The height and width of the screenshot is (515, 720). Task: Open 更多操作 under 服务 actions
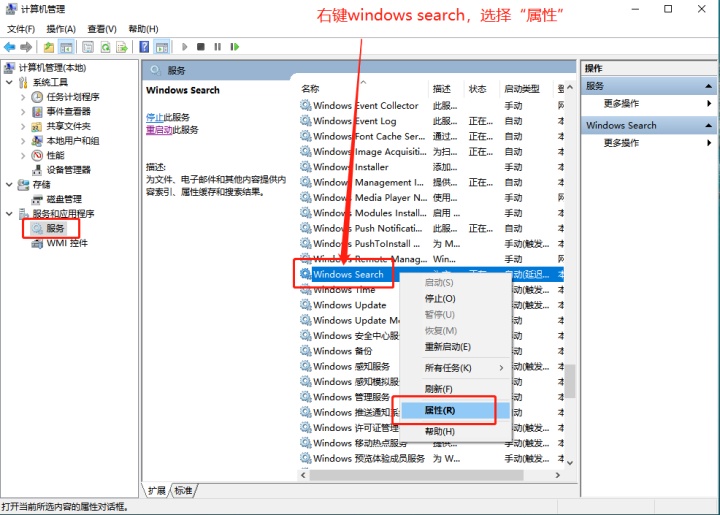coord(621,104)
